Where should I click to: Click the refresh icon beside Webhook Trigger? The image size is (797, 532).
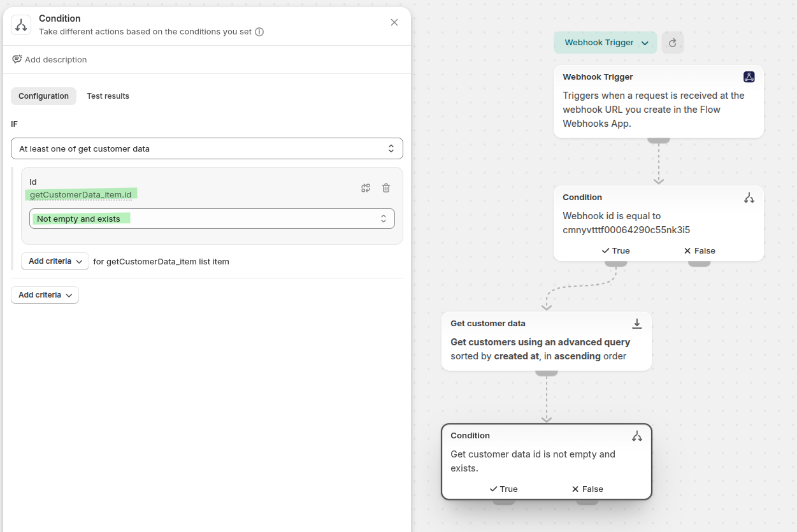[672, 43]
